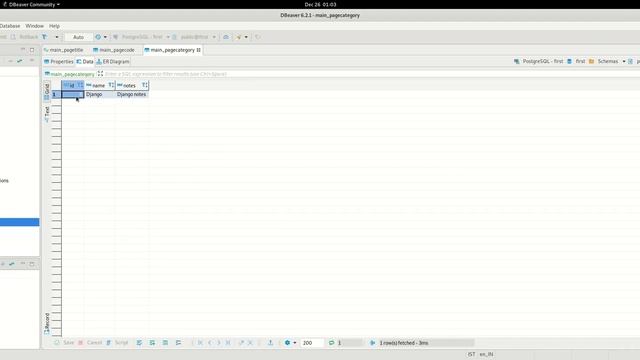Open the active schema public@first selector
This screenshot has height=360, width=640.
tap(194, 37)
